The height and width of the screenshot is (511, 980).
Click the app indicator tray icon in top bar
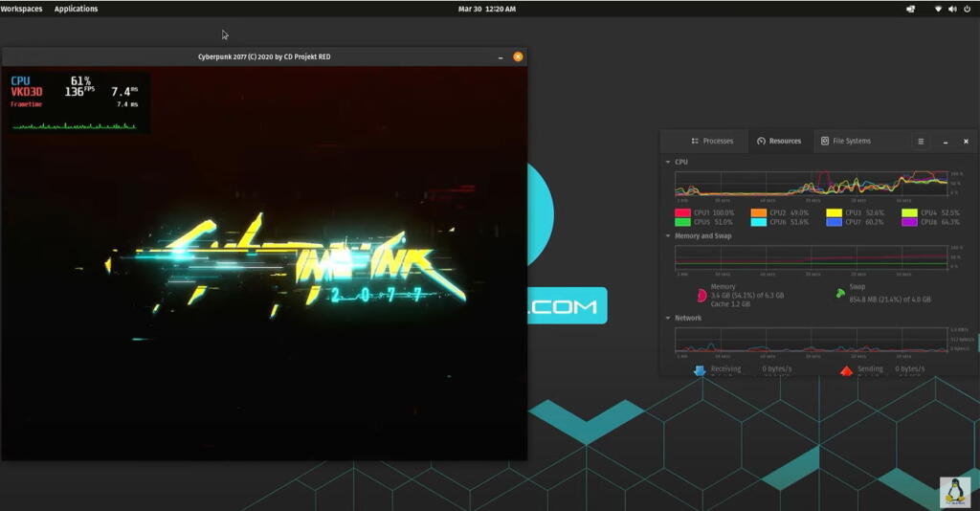click(911, 9)
